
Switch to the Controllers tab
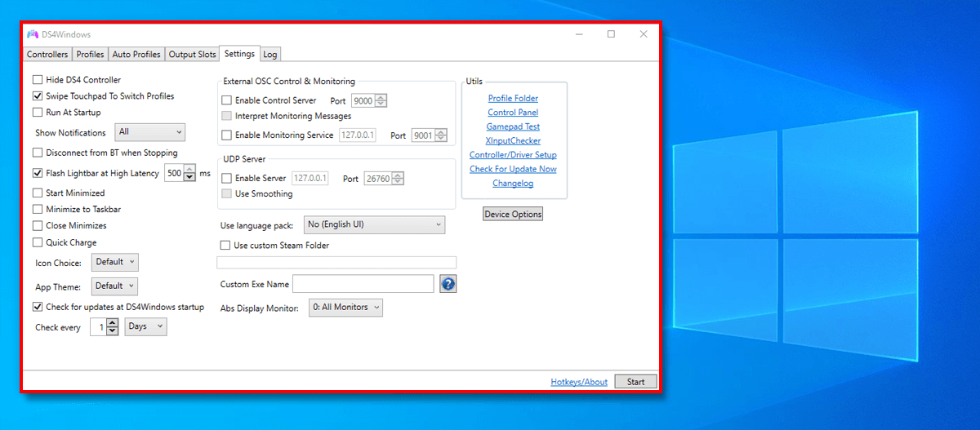[47, 55]
